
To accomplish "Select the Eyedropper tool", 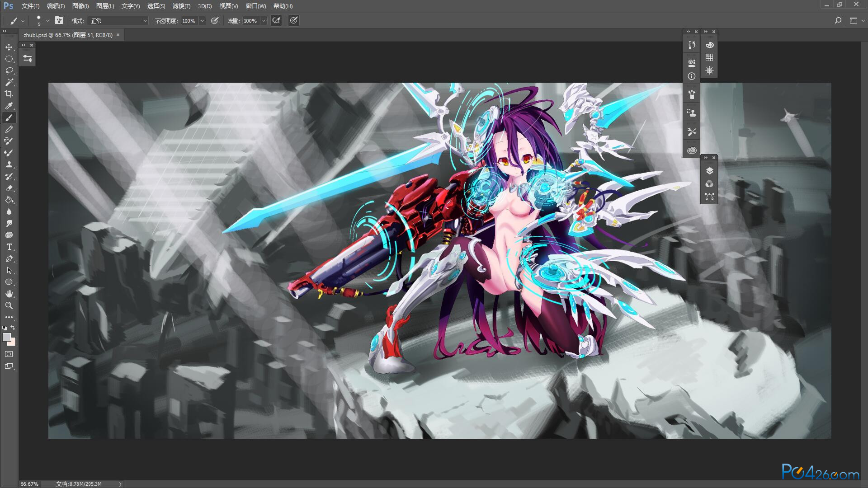I will 9,106.
